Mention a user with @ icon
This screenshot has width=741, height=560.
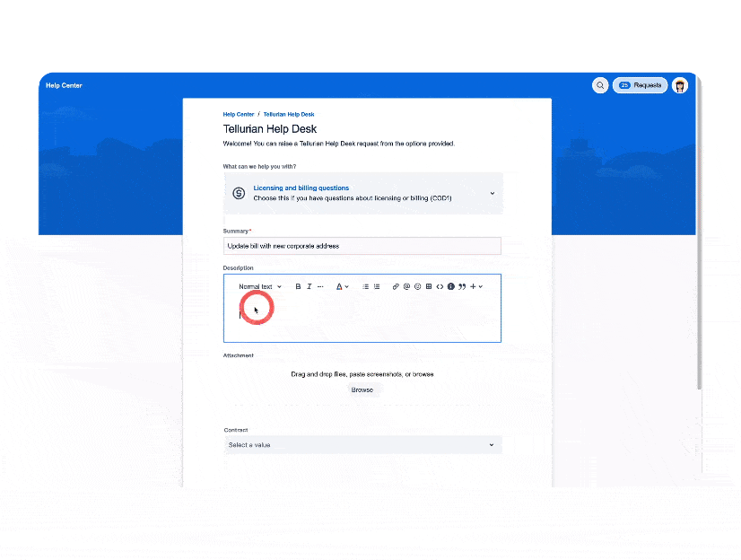coord(406,286)
